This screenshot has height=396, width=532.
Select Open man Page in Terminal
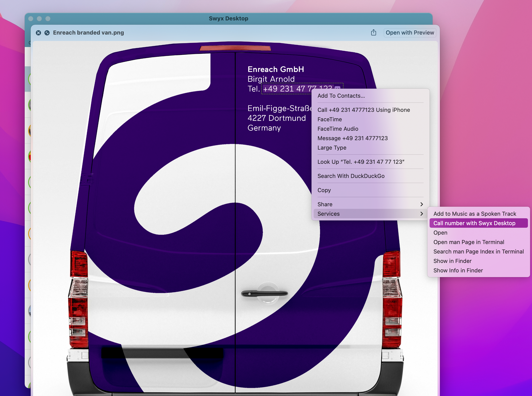click(468, 242)
